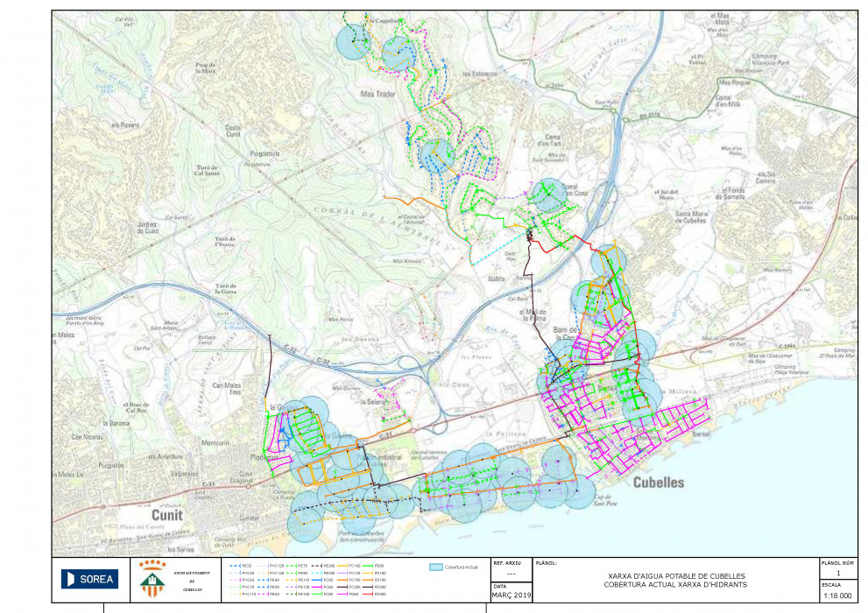Click the Ref. Arxiu field
Screen dimensions: 868x613
pos(511,574)
